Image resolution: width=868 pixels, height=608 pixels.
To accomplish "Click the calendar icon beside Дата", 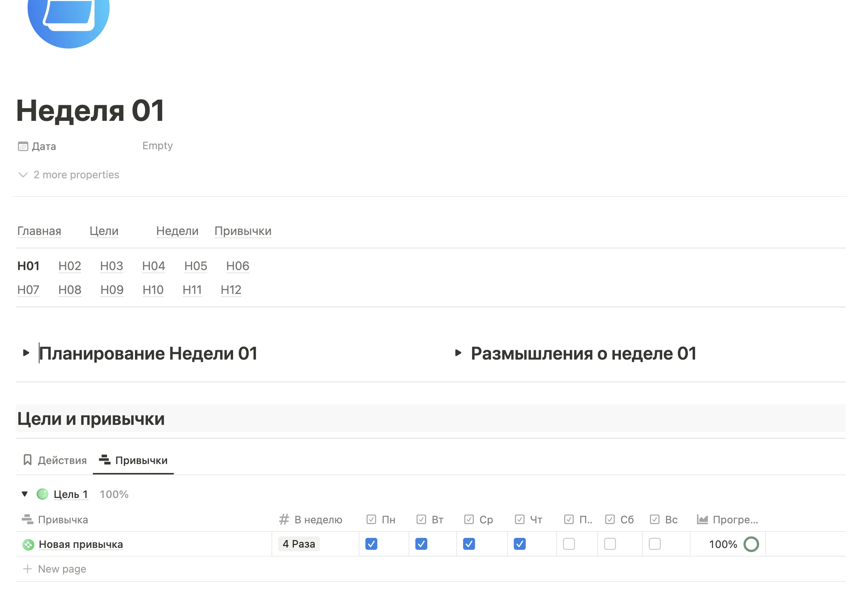I will 23,146.
